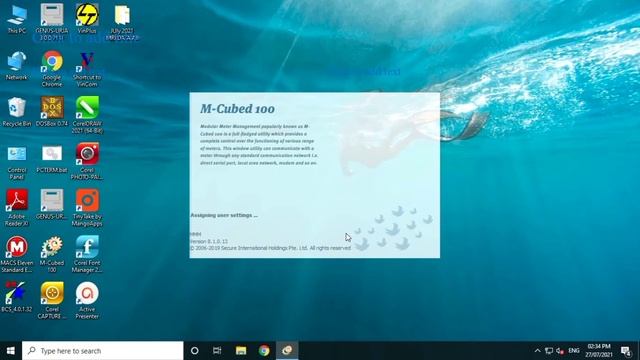Image resolution: width=640 pixels, height=360 pixels.
Task: Launch Google Chrome from desktop
Action: click(x=52, y=69)
